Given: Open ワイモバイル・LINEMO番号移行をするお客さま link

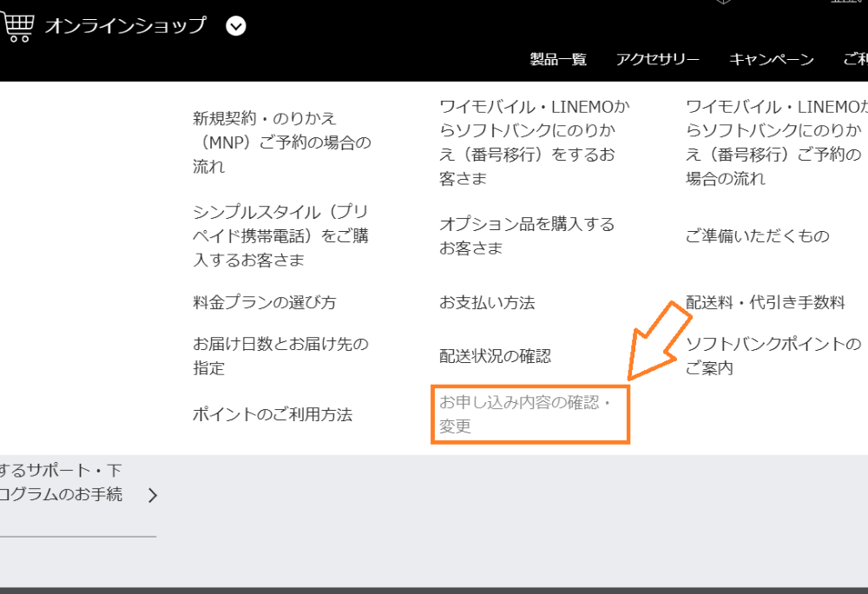Looking at the screenshot, I should (535, 142).
